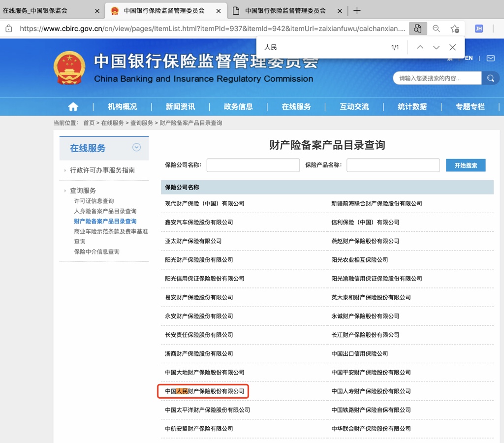
Task: Click the find bar text field
Action: point(325,47)
